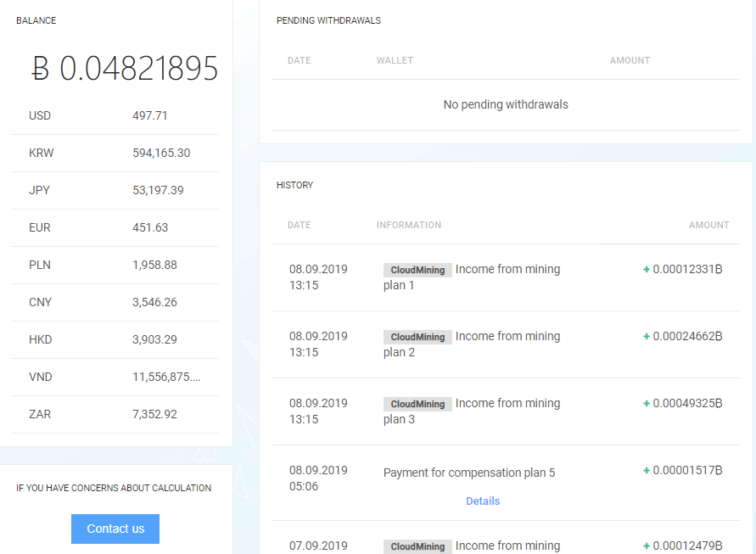Click the Contact us button

(x=115, y=529)
